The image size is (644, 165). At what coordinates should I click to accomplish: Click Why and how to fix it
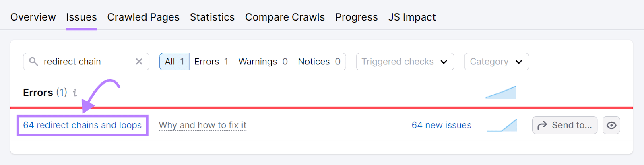click(202, 125)
